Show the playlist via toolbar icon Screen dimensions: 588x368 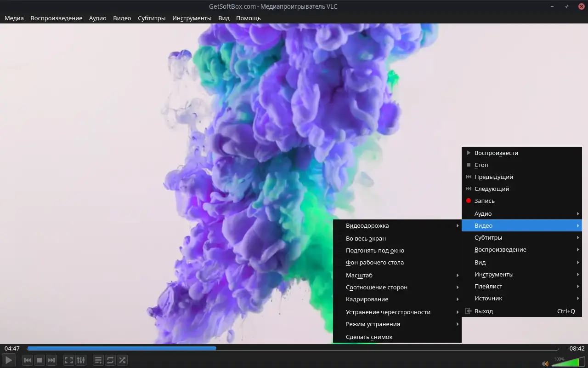pyautogui.click(x=98, y=360)
